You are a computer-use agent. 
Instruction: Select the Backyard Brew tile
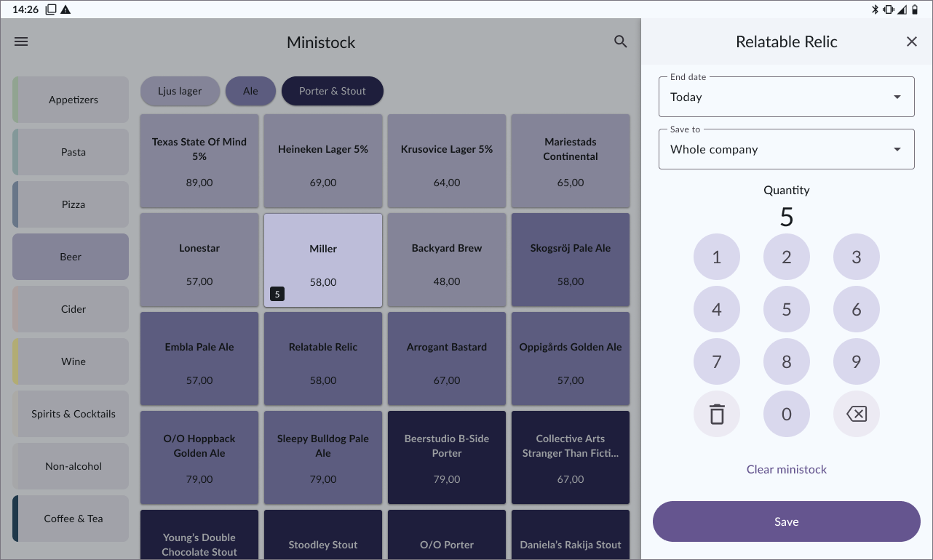[447, 260]
